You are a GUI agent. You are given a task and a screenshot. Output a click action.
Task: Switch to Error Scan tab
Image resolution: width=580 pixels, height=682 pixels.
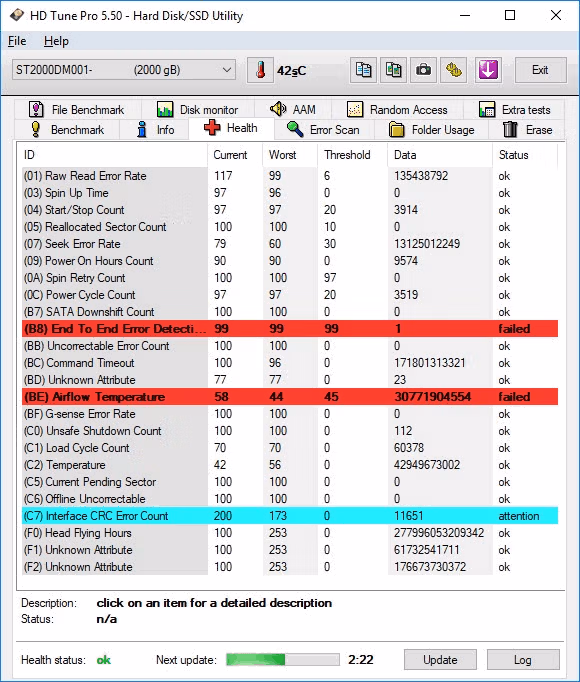tap(324, 130)
